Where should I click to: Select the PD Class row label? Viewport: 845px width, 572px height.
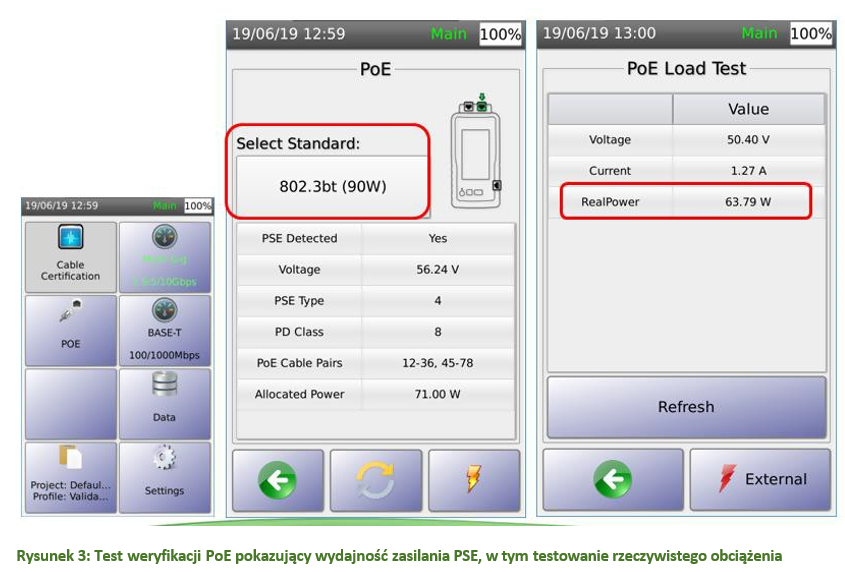299,332
